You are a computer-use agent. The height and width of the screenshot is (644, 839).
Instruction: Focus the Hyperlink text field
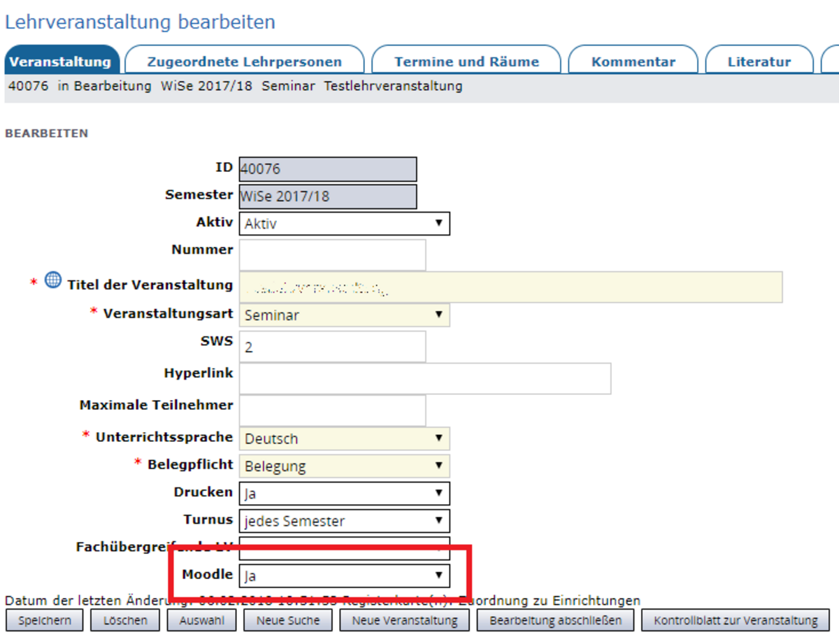pos(424,378)
